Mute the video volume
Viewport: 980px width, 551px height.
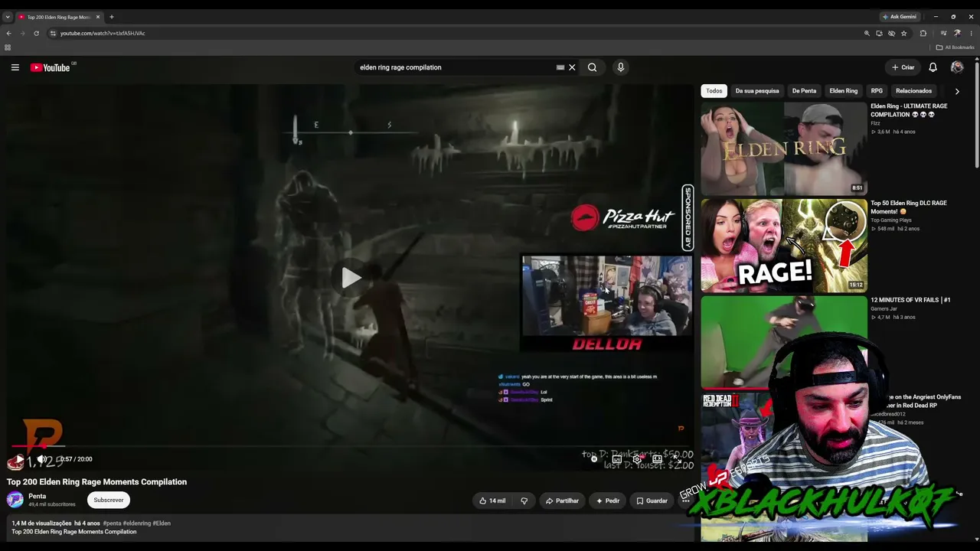pyautogui.click(x=42, y=459)
